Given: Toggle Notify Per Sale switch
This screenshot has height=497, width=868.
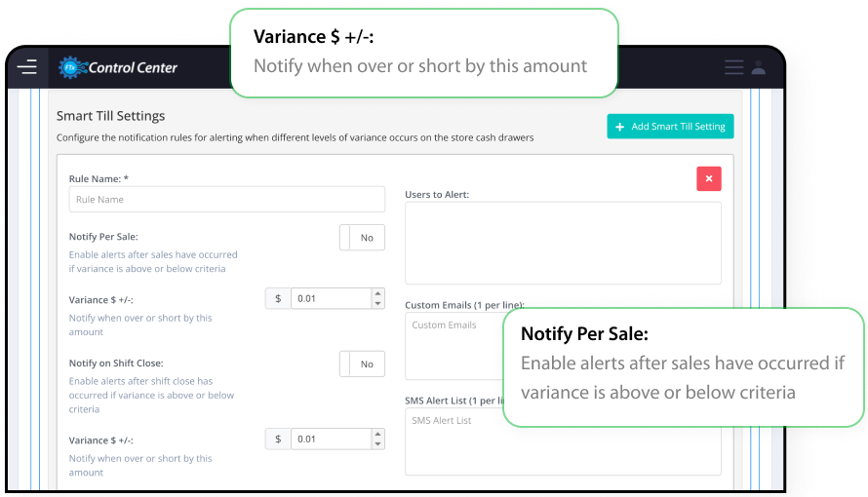Looking at the screenshot, I should click(362, 237).
